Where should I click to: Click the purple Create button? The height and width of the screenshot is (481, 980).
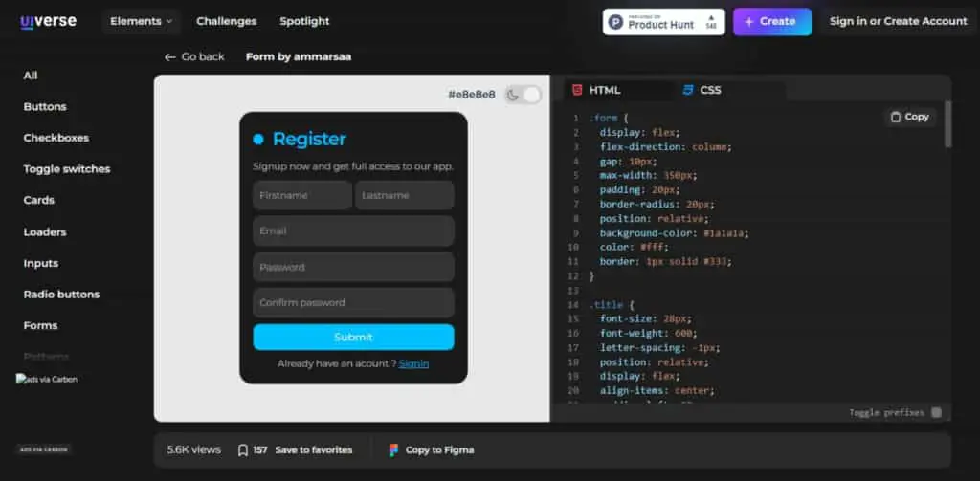[772, 22]
